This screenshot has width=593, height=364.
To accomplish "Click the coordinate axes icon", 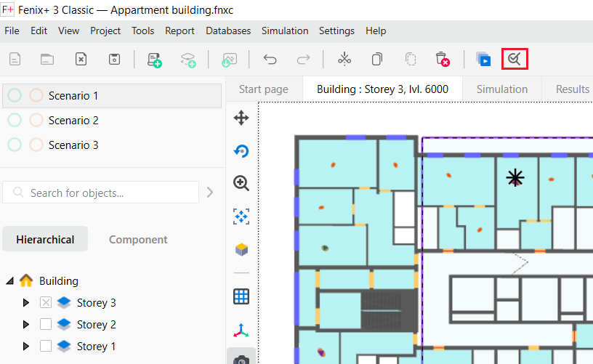I will [x=241, y=331].
